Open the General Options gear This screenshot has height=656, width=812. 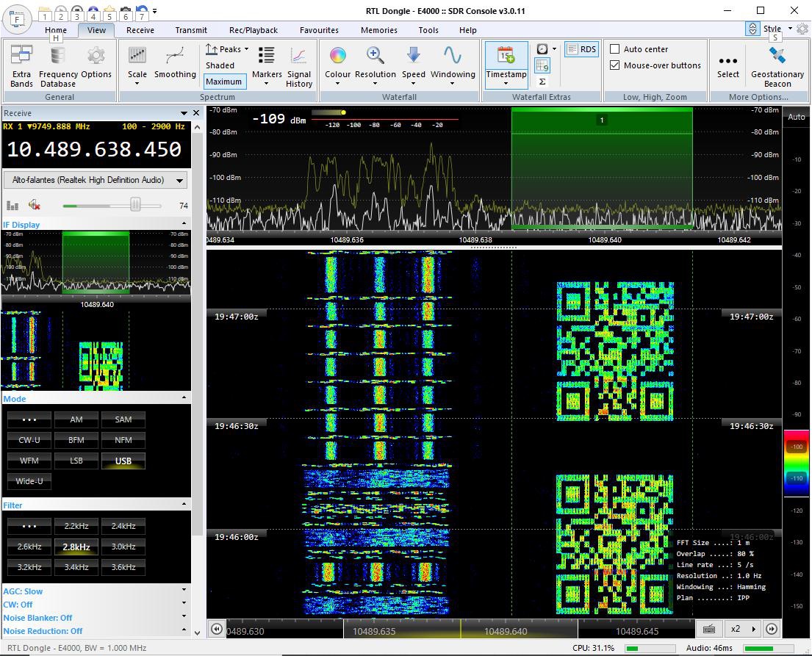click(x=96, y=62)
